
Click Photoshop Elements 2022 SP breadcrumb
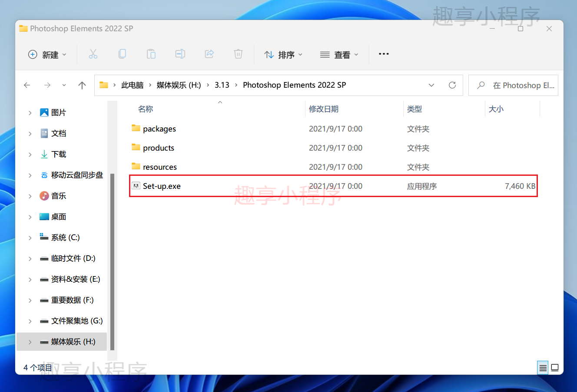(295, 85)
